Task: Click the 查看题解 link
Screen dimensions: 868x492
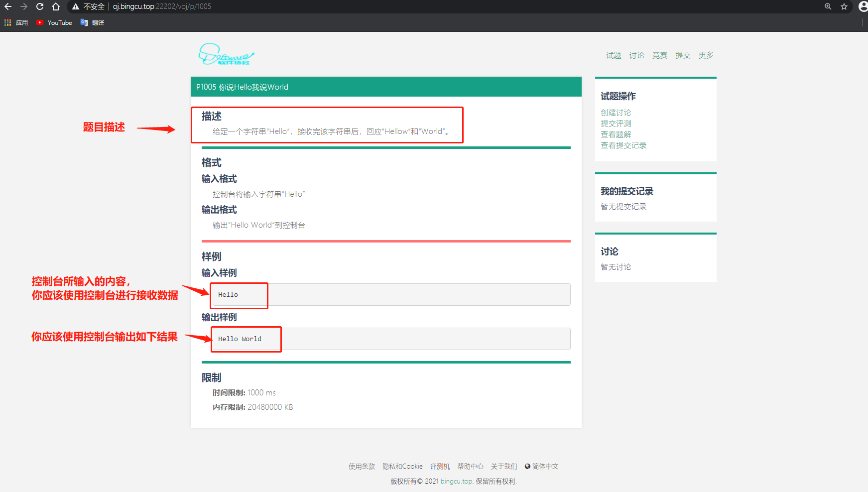Action: [616, 134]
